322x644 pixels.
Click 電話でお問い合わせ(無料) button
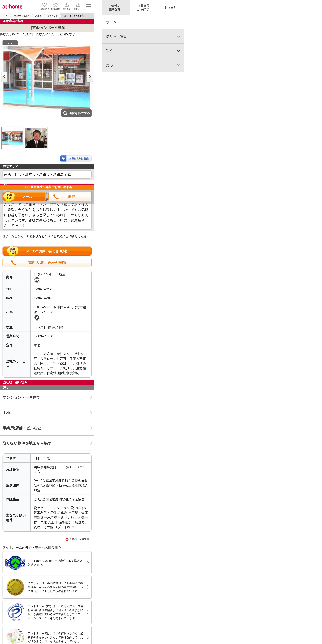tap(47, 262)
